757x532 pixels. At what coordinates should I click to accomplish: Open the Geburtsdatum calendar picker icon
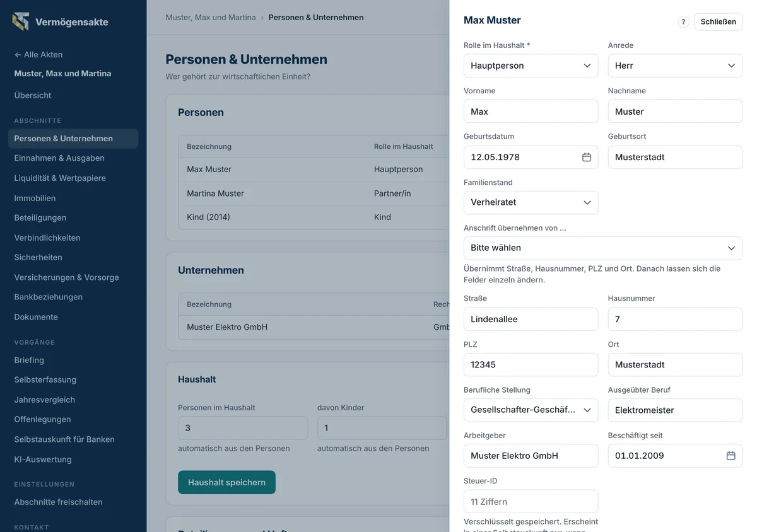(x=586, y=157)
